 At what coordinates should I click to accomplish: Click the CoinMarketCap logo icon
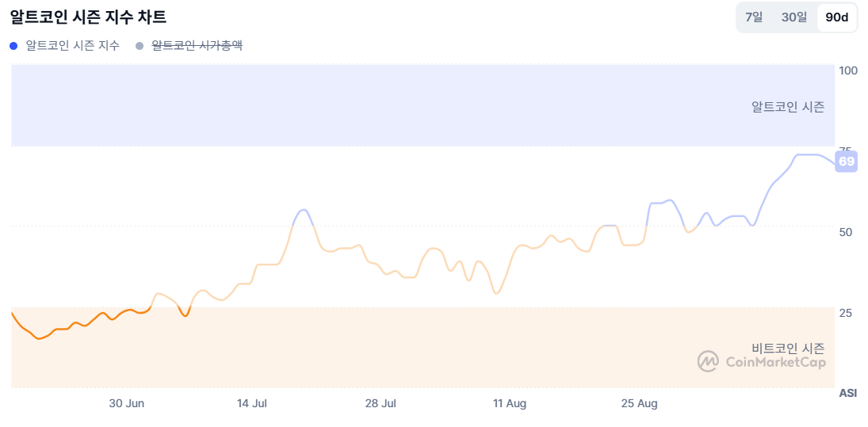708,361
